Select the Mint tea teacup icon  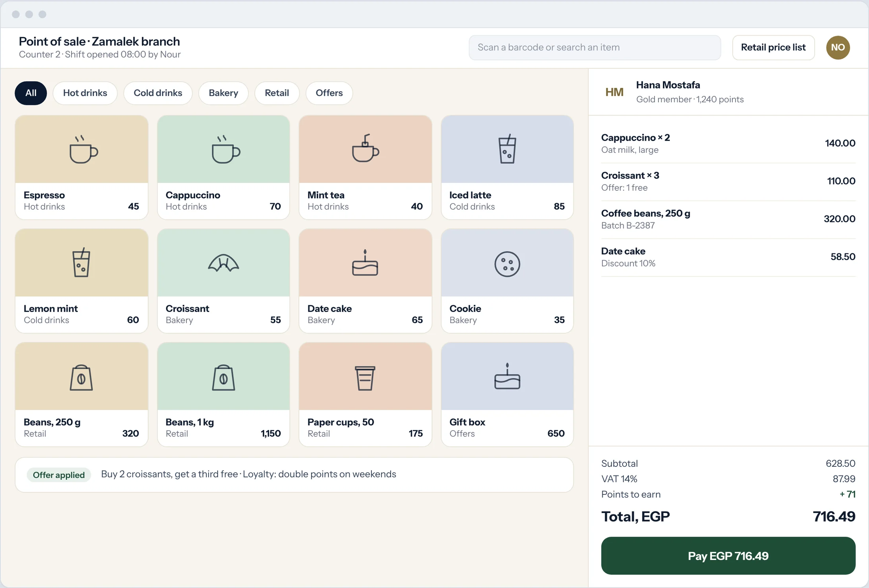365,148
